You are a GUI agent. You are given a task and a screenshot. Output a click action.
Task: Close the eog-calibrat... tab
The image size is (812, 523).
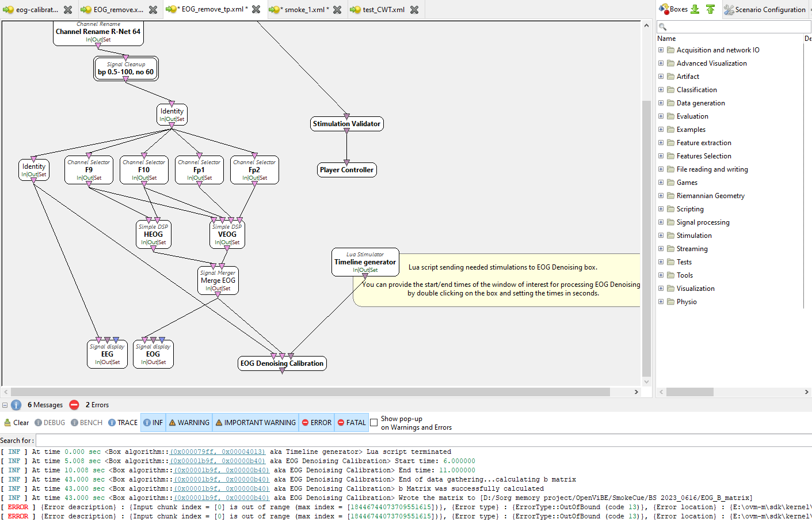[68, 10]
